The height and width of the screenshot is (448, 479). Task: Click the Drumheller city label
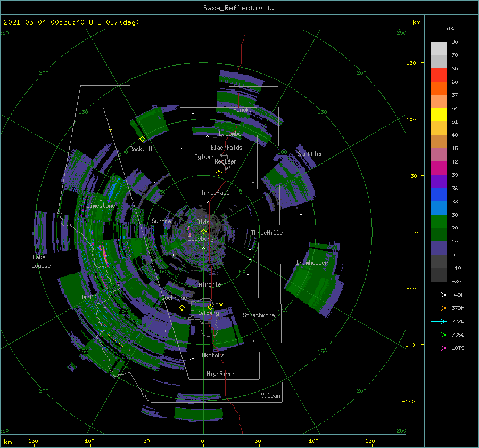point(312,263)
